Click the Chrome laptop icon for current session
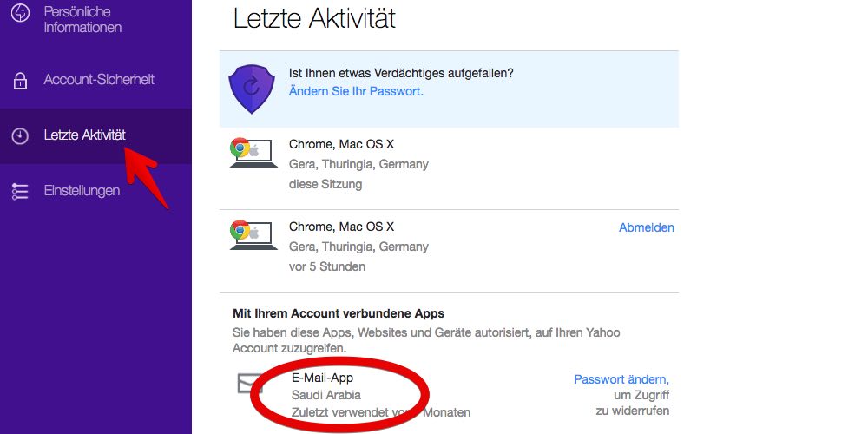 pyautogui.click(x=253, y=153)
